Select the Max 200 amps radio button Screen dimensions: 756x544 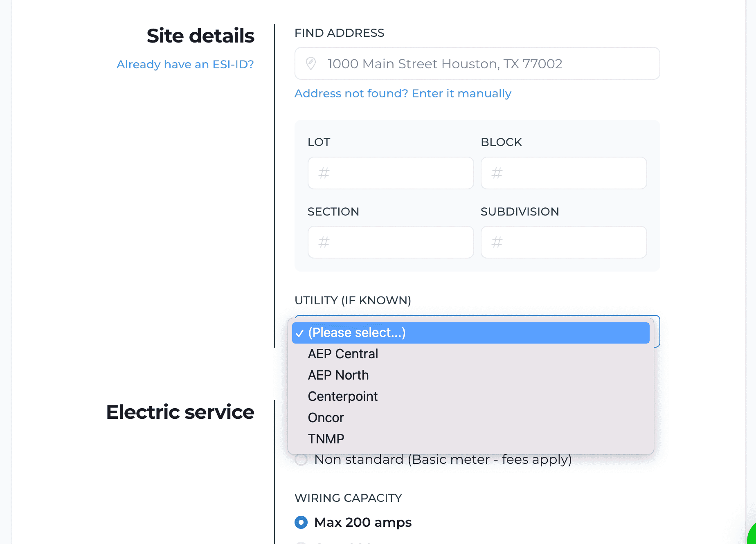(301, 522)
